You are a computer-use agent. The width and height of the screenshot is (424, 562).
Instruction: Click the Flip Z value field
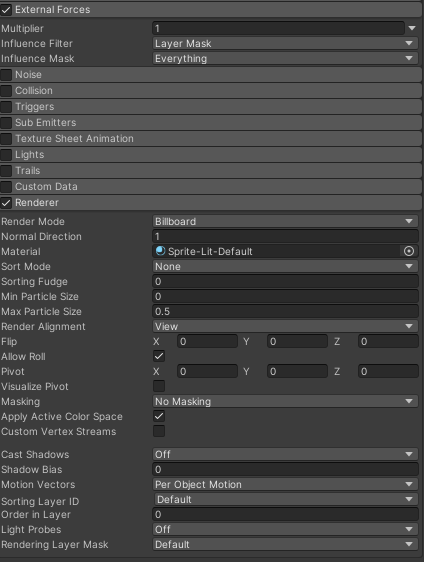pos(388,341)
